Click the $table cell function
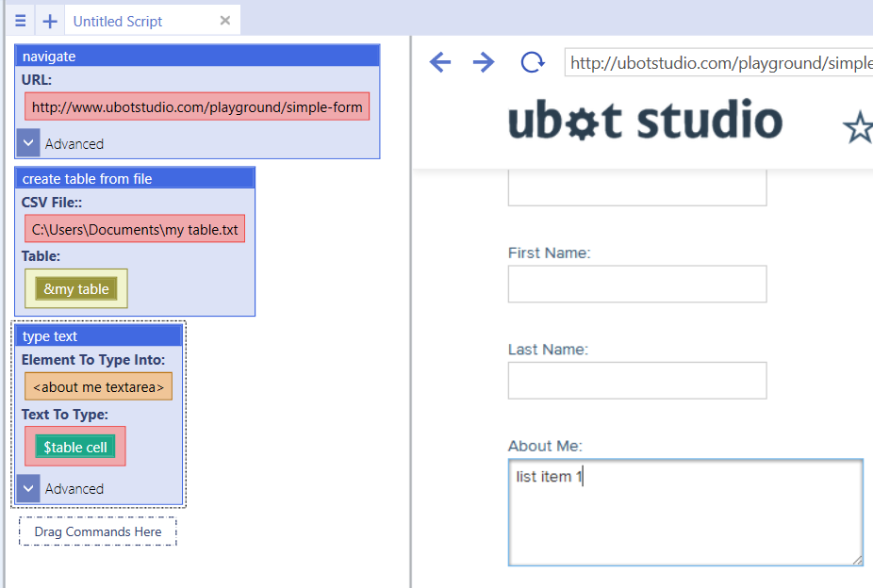 [x=75, y=447]
